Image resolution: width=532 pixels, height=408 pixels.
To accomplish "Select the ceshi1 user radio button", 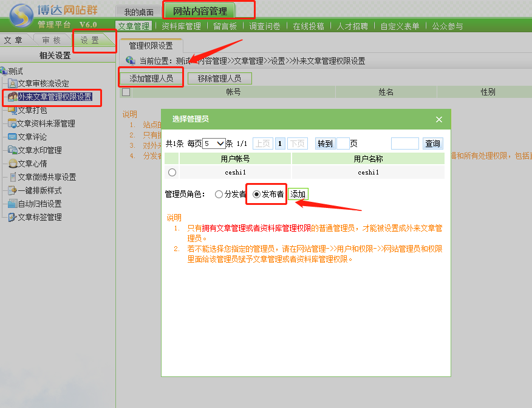I will click(x=172, y=173).
